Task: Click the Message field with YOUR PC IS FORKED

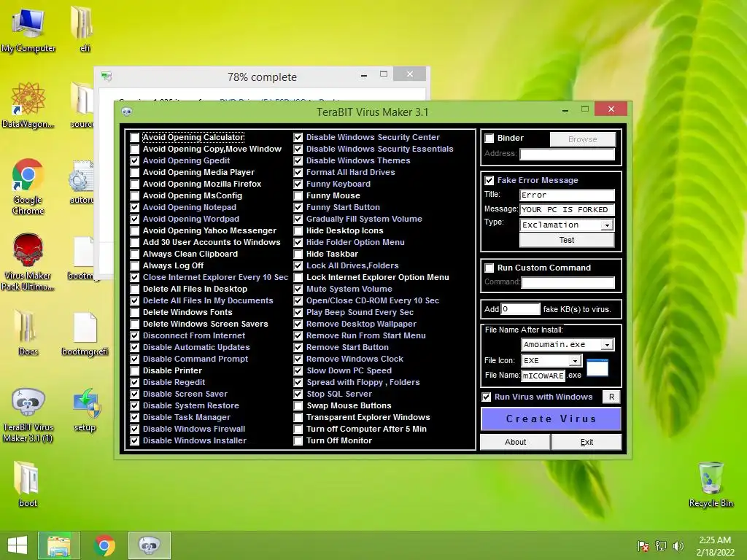Action: pos(567,210)
